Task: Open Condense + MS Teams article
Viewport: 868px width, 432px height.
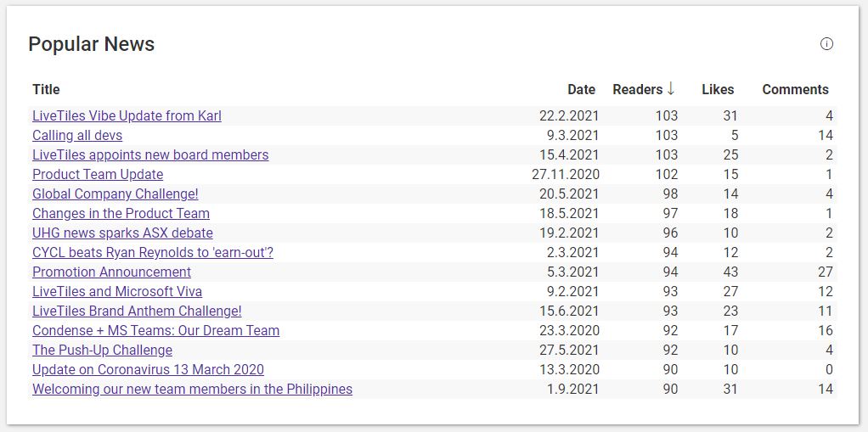Action: click(156, 331)
